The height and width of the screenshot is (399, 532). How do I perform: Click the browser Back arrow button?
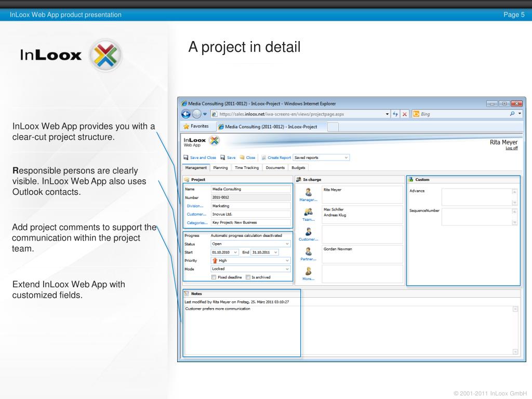[186, 114]
